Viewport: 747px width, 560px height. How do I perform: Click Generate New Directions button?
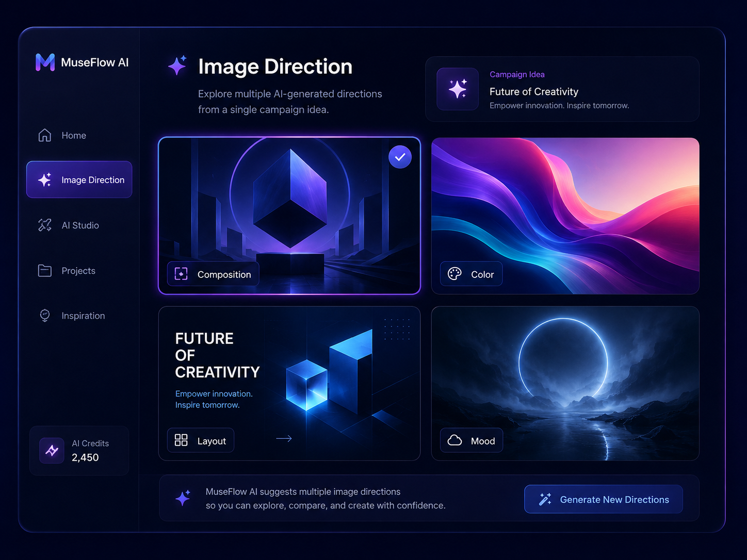tap(604, 499)
